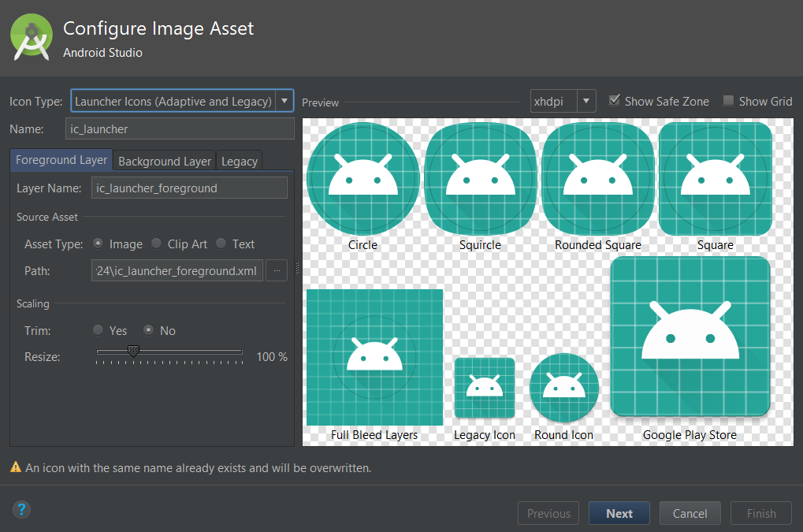Open help with the question mark icon
Screen dimensions: 803x532
point(21,509)
